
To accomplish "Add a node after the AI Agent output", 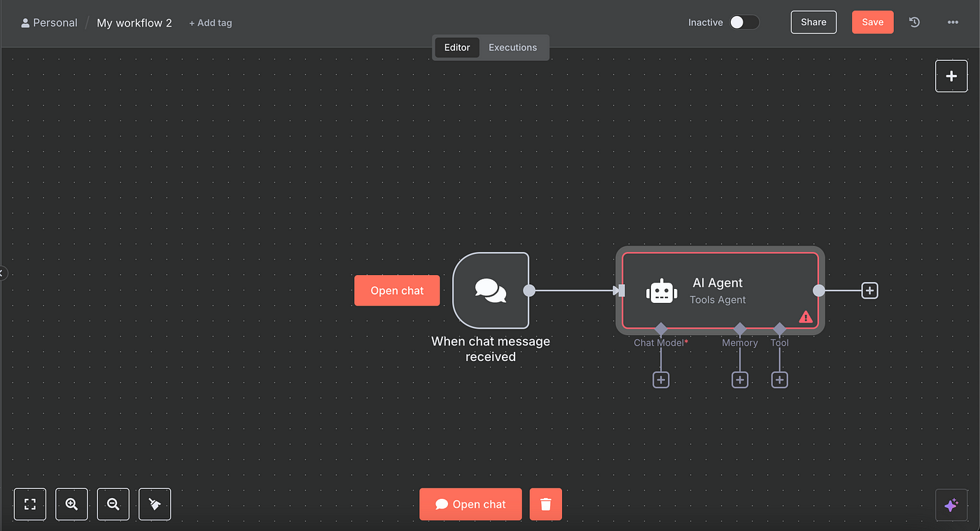I will pos(869,290).
